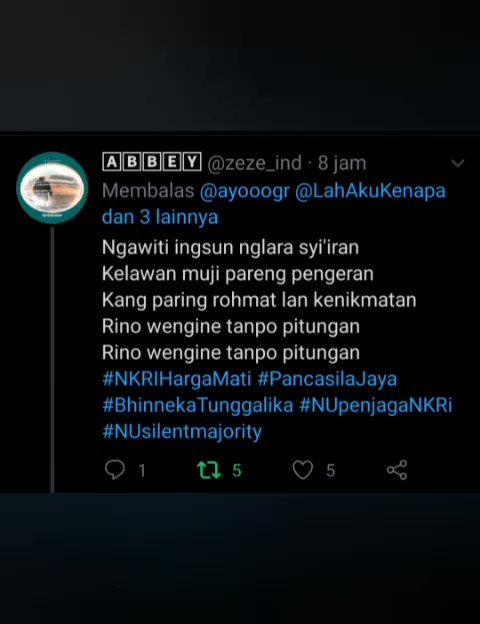Open the @zeze_ind handle
This screenshot has height=624, width=480.
pyautogui.click(x=254, y=163)
